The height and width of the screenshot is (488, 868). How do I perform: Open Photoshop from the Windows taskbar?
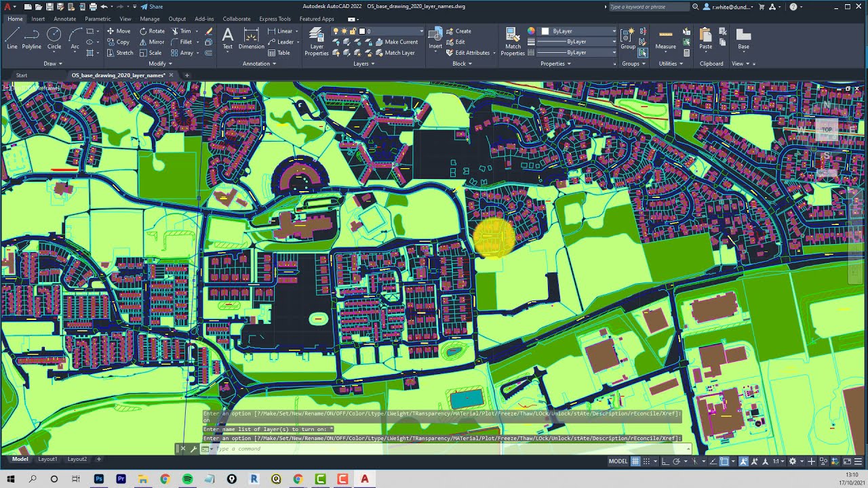click(99, 479)
